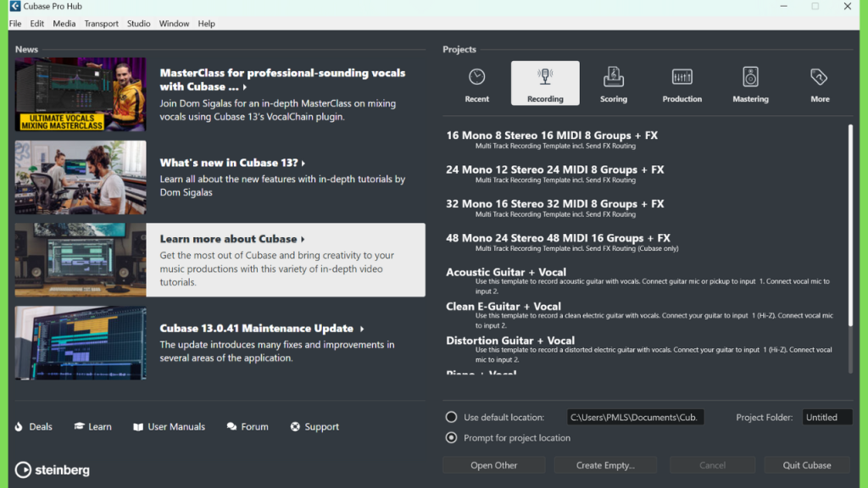Expand the MasterClass vocals article arrow
The image size is (868, 488).
tap(245, 87)
